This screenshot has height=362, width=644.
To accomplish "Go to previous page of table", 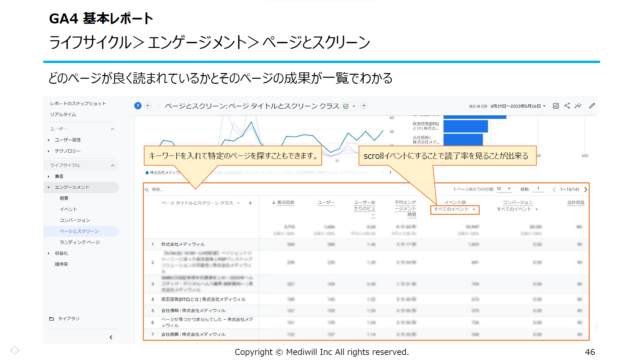I will 554,190.
